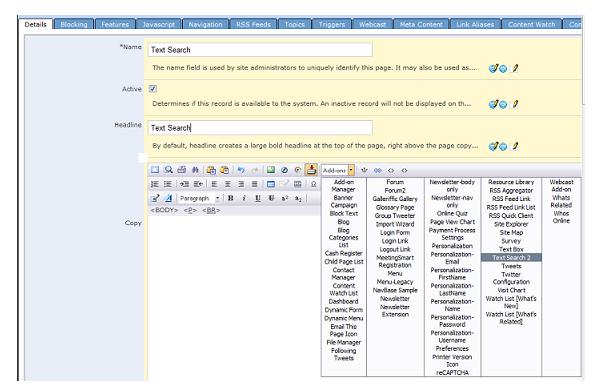Switch to the Features tab
607x392 pixels.
click(x=115, y=24)
